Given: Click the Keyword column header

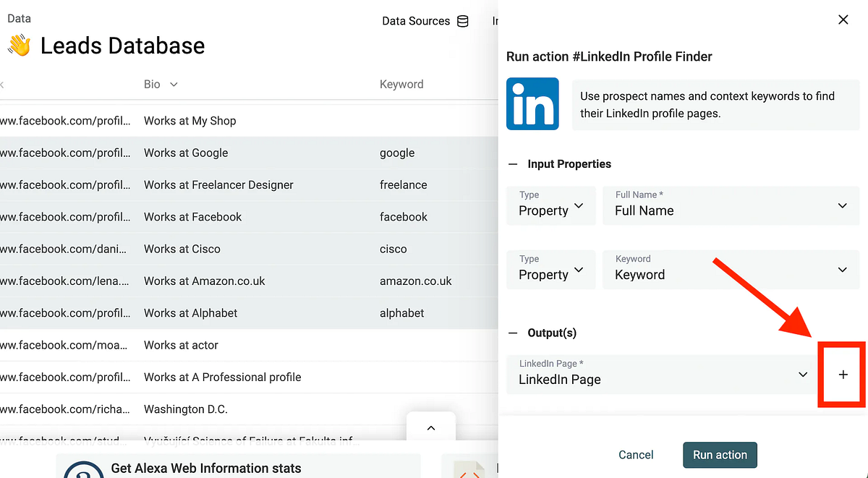Looking at the screenshot, I should tap(401, 84).
